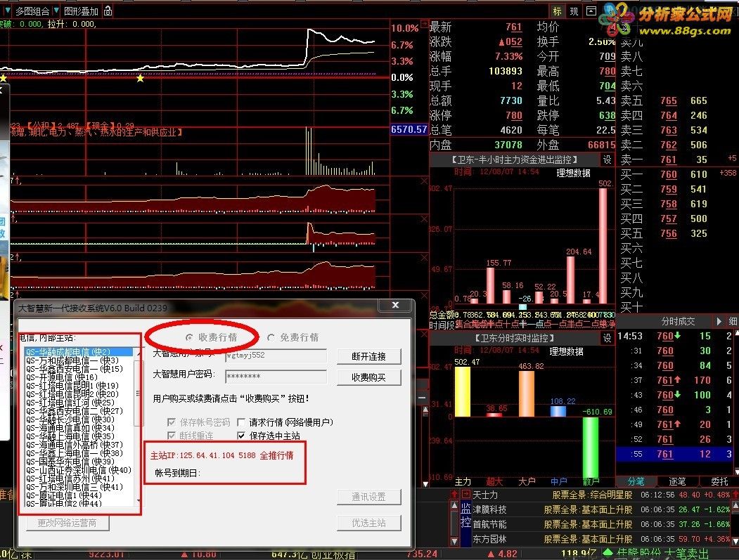Click the lock icon beside 图形叠加

108,11
